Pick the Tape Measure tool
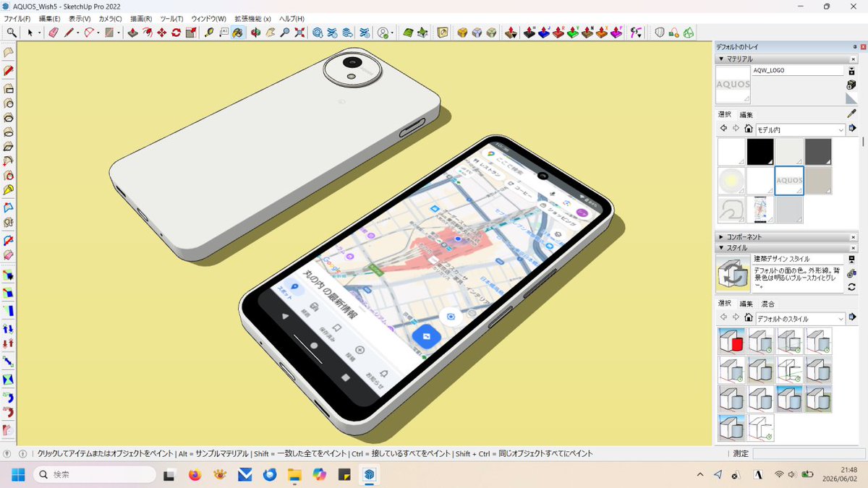 209,33
